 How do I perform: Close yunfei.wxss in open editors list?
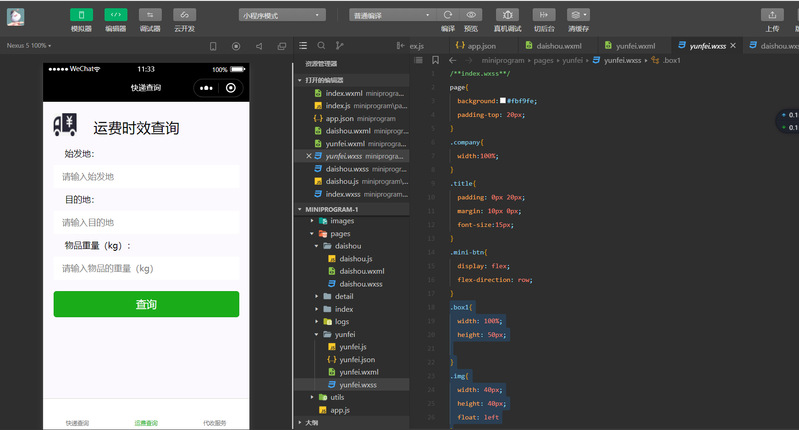(309, 156)
